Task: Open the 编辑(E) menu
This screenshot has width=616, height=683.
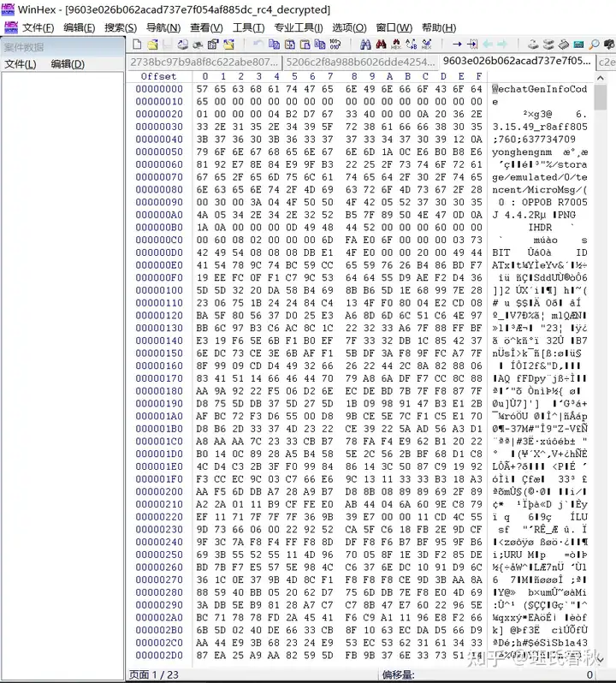Action: (x=80, y=28)
